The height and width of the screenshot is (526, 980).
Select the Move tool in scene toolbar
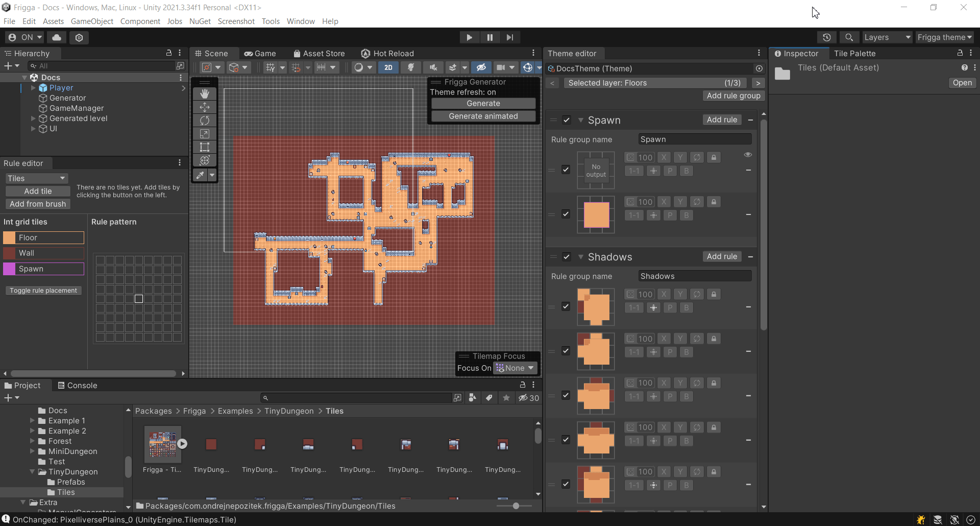pos(205,107)
